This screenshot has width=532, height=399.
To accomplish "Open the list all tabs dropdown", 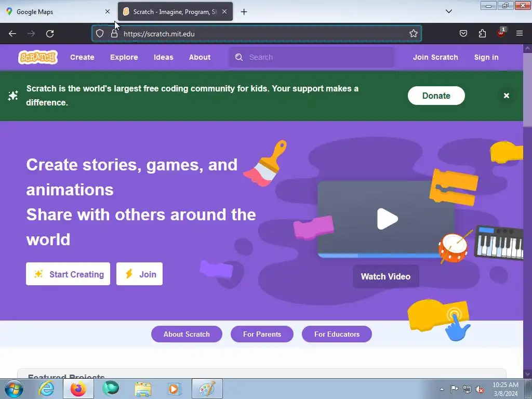I will click(x=448, y=11).
